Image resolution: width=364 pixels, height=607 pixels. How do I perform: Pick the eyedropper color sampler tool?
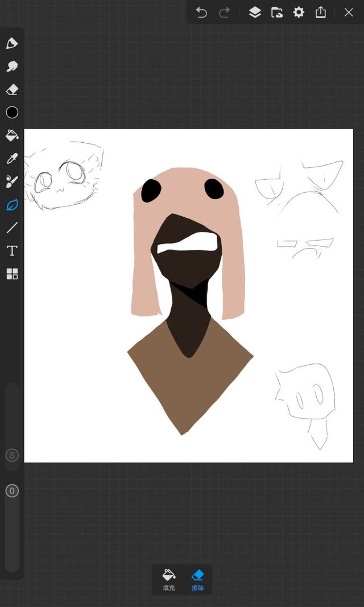[12, 159]
